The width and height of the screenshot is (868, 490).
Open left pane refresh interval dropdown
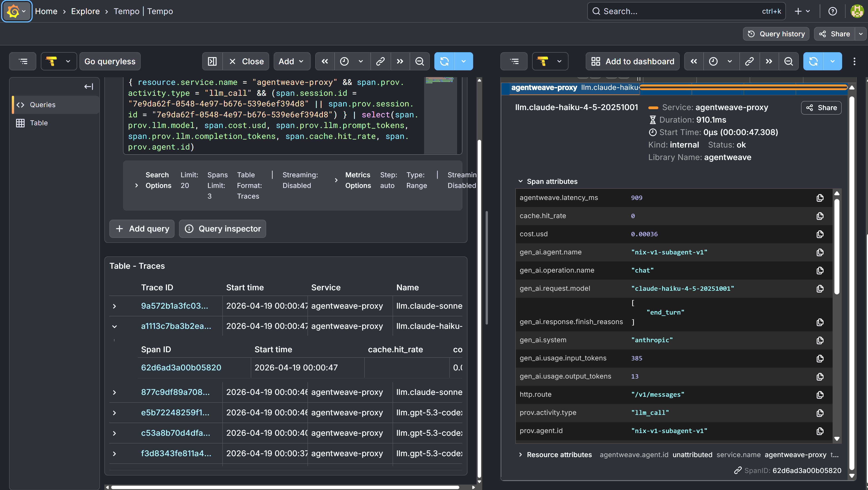(x=464, y=61)
